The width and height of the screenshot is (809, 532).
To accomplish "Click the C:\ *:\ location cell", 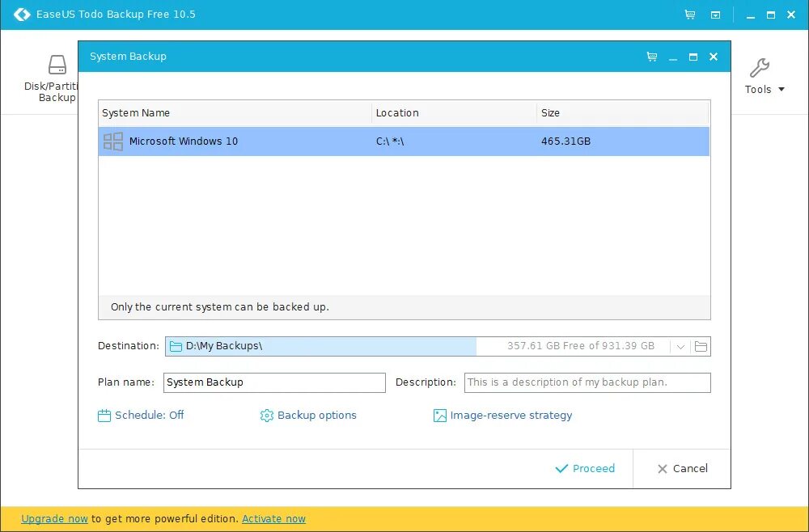I will tap(390, 141).
